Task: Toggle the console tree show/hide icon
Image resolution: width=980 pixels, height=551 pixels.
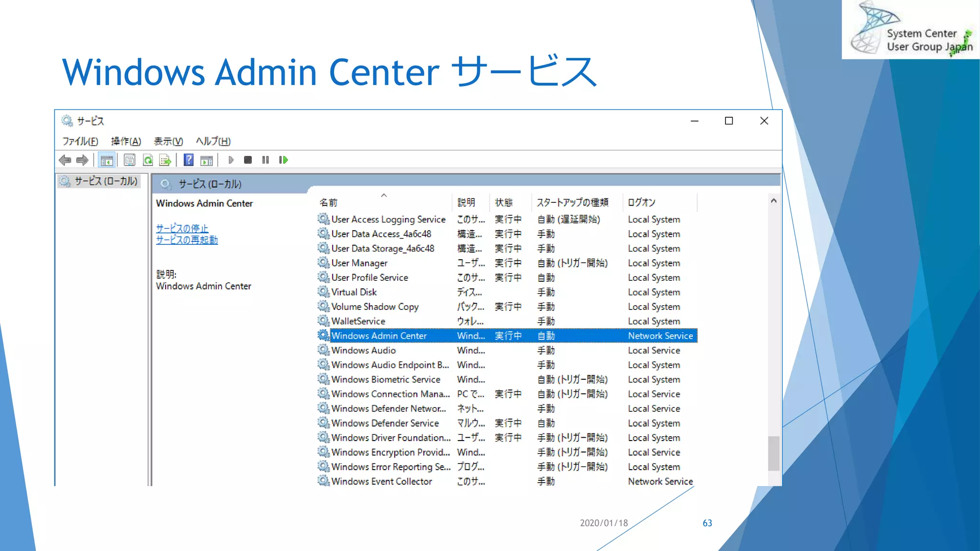Action: (x=107, y=160)
